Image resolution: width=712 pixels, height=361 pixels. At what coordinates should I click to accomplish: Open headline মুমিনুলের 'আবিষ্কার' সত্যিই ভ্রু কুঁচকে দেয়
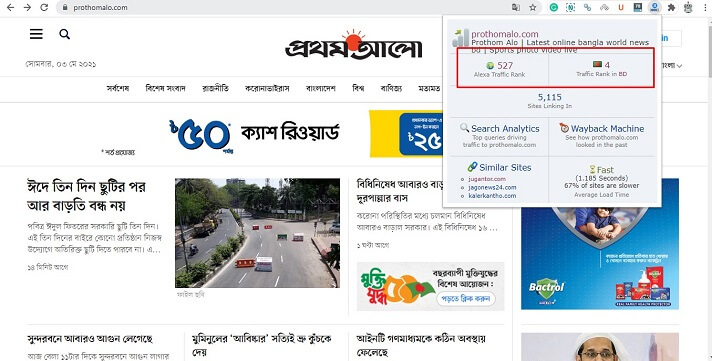[262, 345]
